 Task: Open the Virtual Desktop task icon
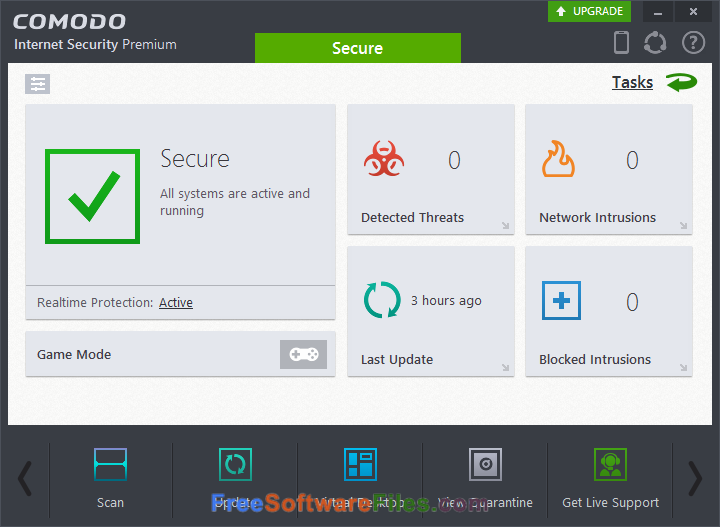pos(360,465)
